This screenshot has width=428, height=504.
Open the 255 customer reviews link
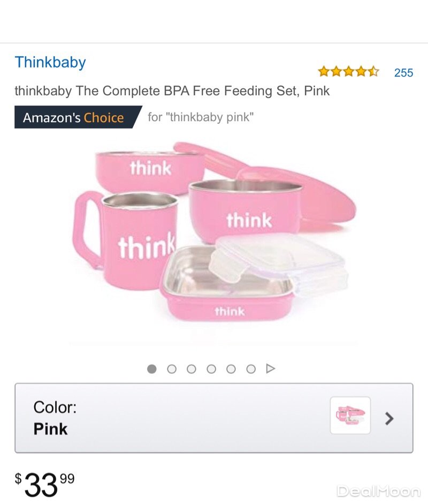(403, 73)
